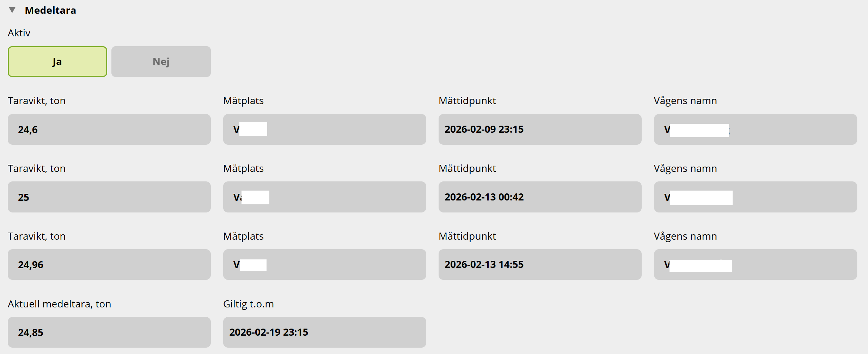
Task: Click the Medeltara heading text
Action: coord(50,11)
